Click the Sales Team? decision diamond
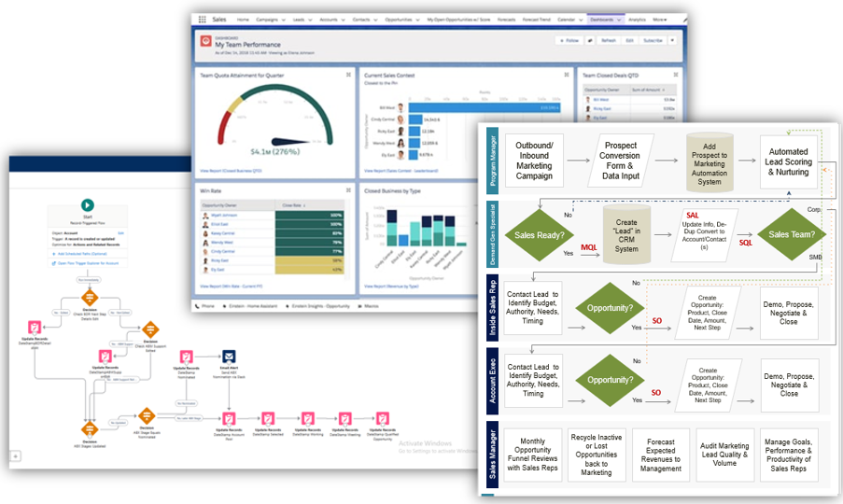 click(x=791, y=234)
